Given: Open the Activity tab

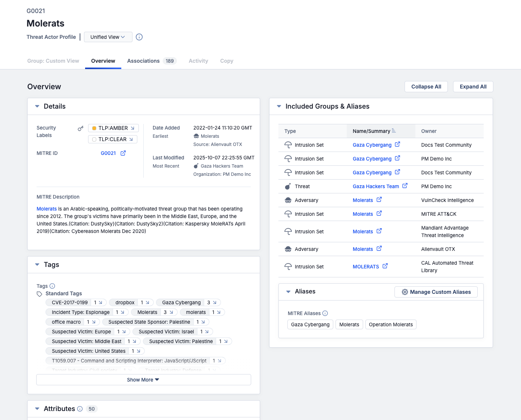Looking at the screenshot, I should pyautogui.click(x=198, y=61).
